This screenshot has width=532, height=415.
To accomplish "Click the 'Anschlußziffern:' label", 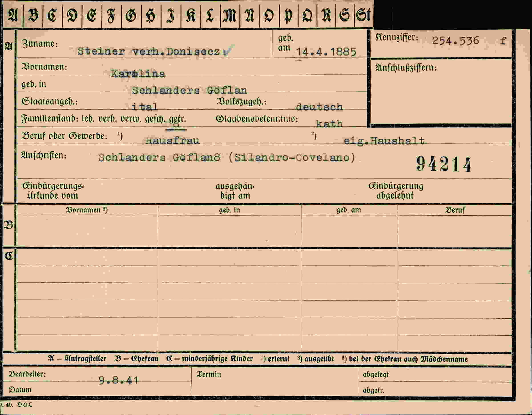I will point(406,68).
